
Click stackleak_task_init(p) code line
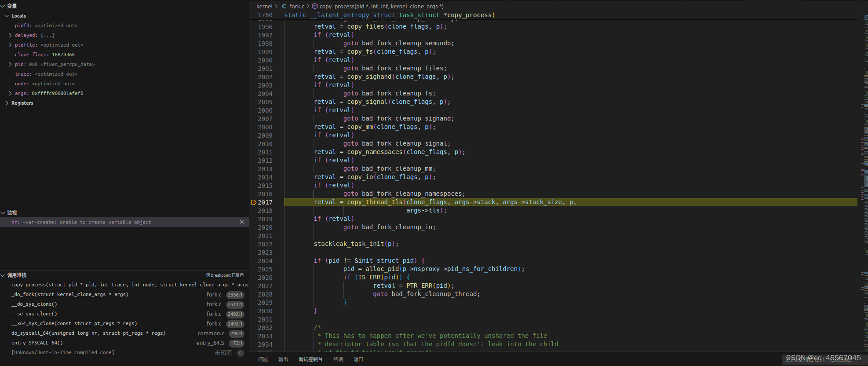(x=356, y=244)
